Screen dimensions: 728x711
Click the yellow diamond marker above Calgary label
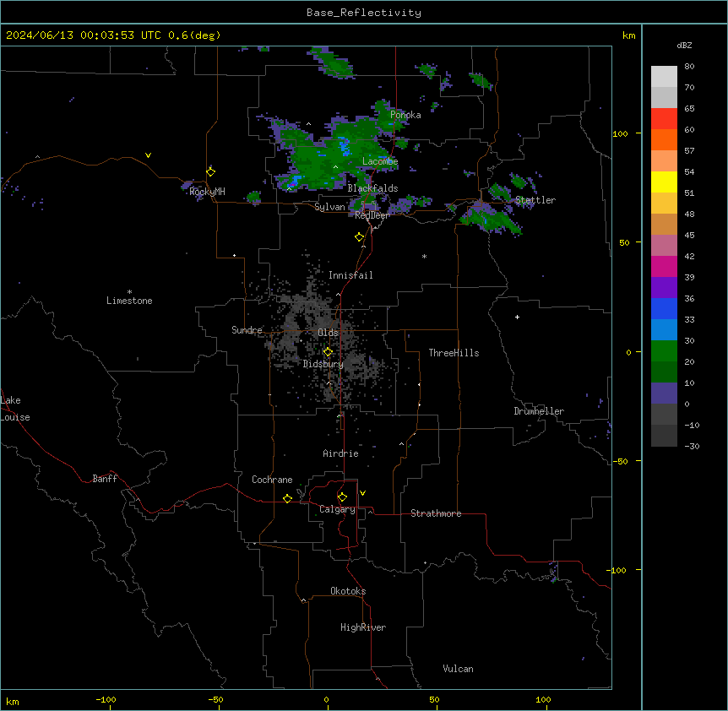point(342,497)
